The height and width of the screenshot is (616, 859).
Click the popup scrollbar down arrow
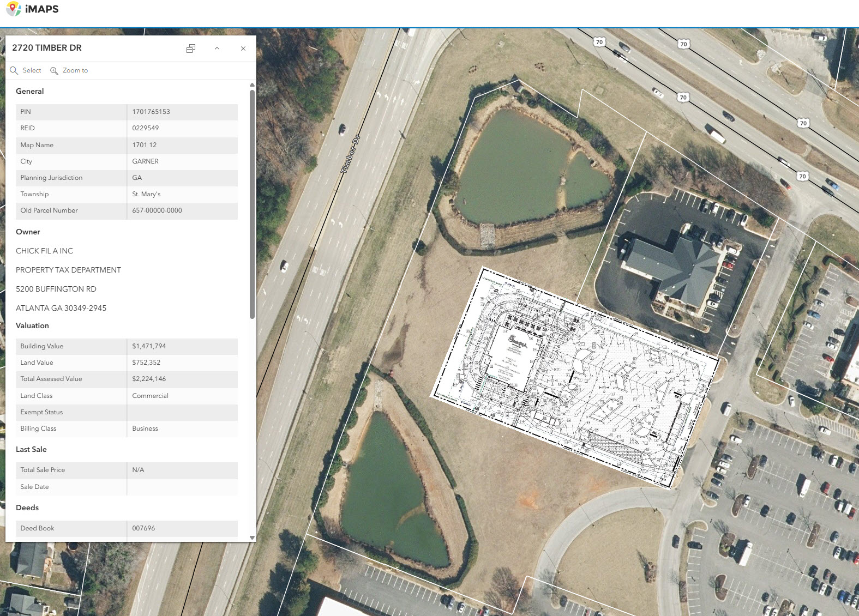(x=252, y=538)
